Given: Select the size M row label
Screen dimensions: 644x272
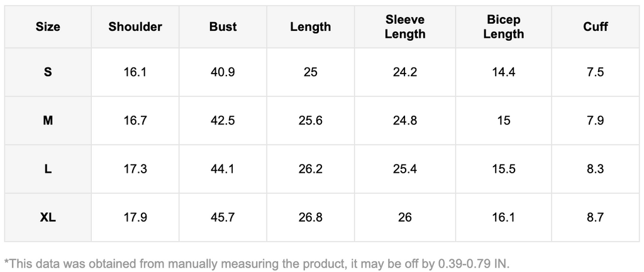Looking at the screenshot, I should (48, 121).
